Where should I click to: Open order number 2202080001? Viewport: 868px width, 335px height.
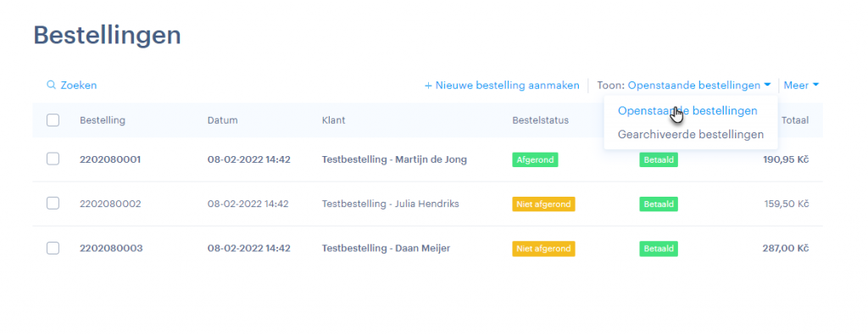pos(110,159)
